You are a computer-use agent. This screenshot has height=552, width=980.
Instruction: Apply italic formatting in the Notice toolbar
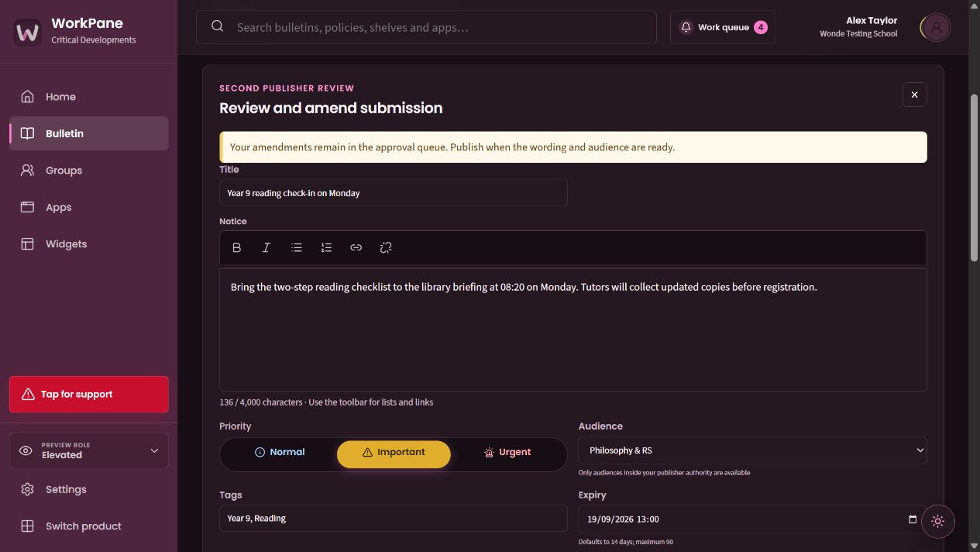click(x=266, y=247)
